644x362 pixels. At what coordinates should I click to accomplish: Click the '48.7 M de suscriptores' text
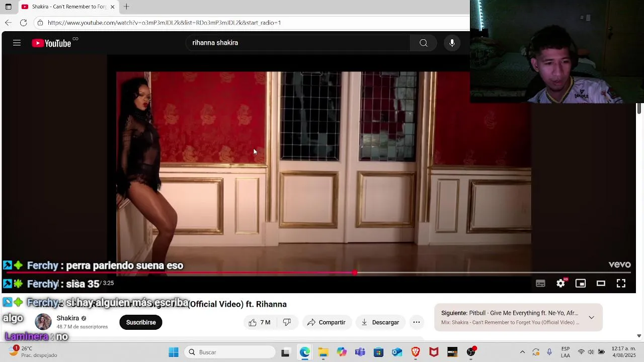82,327
